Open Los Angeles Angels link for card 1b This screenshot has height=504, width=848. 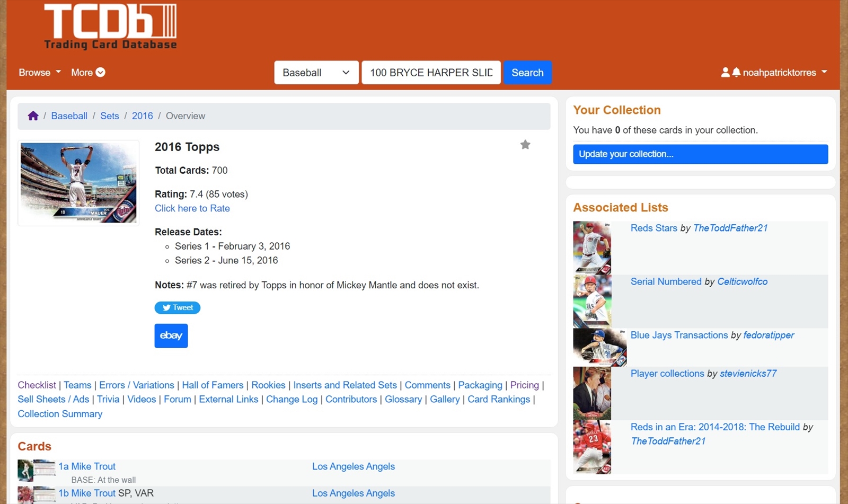pyautogui.click(x=354, y=493)
